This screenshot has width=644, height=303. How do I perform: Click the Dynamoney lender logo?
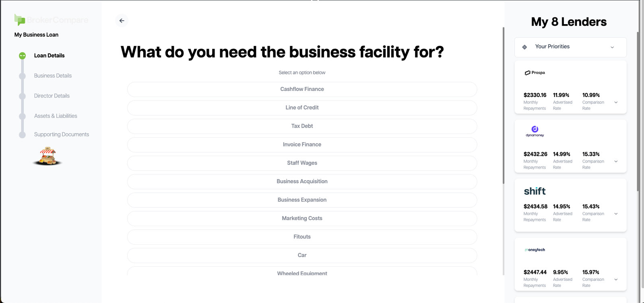click(535, 131)
